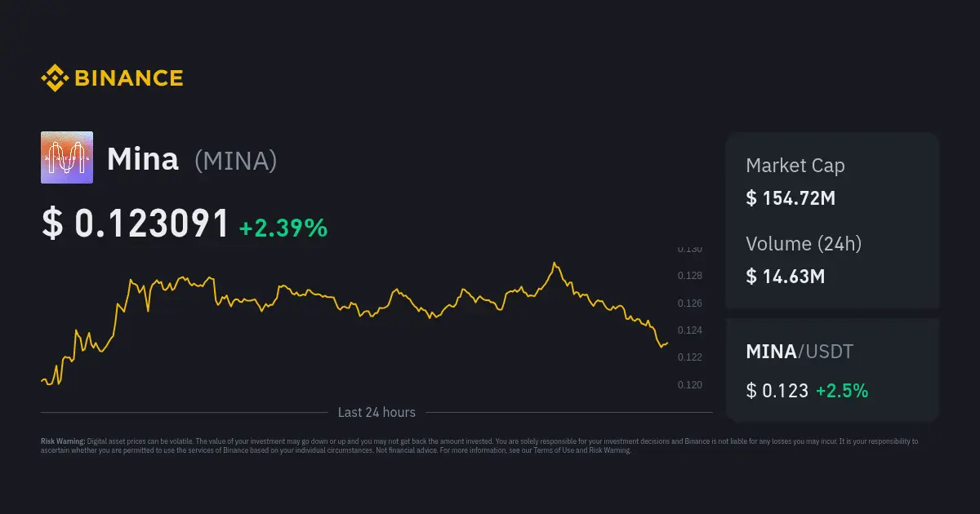Click the highest peak of the price chart
The image size is (980, 514).
[x=555, y=264]
